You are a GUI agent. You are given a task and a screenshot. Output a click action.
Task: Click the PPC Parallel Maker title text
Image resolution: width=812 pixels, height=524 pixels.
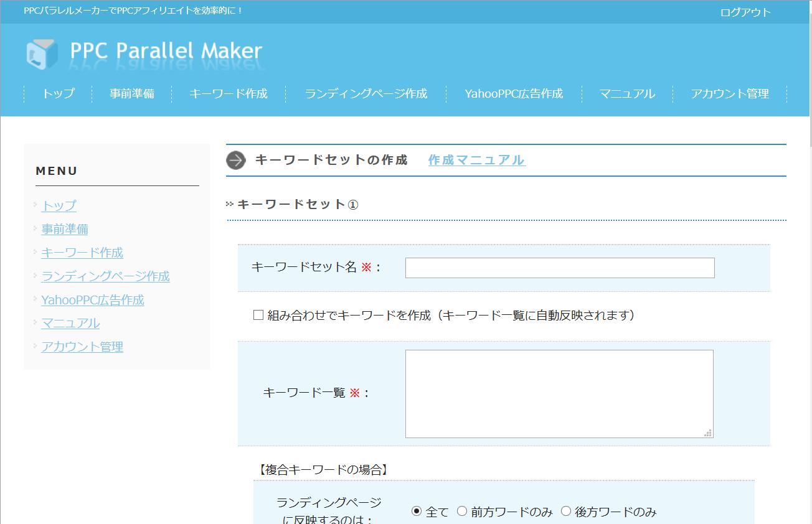click(x=166, y=51)
